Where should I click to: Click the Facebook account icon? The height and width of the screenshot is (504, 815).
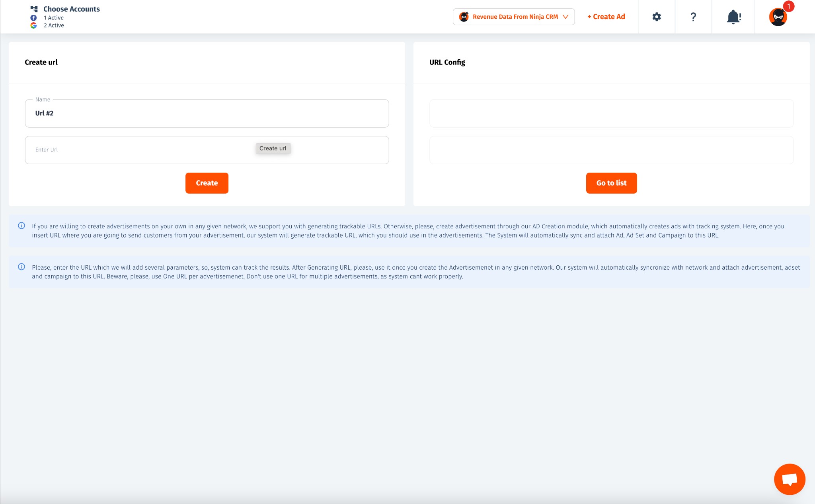click(34, 18)
